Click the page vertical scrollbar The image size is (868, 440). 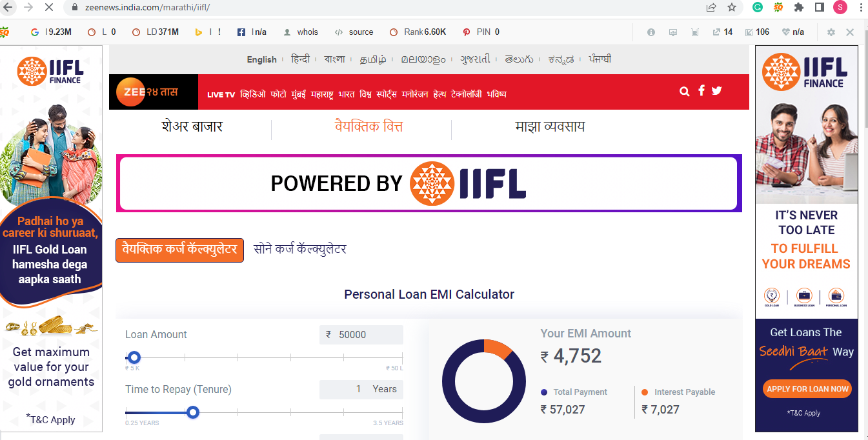[865, 77]
